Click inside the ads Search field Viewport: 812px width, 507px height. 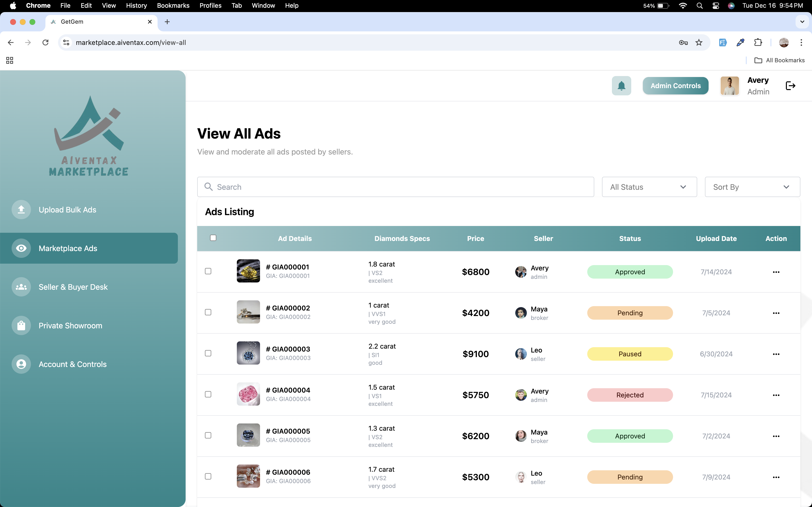pos(369,187)
